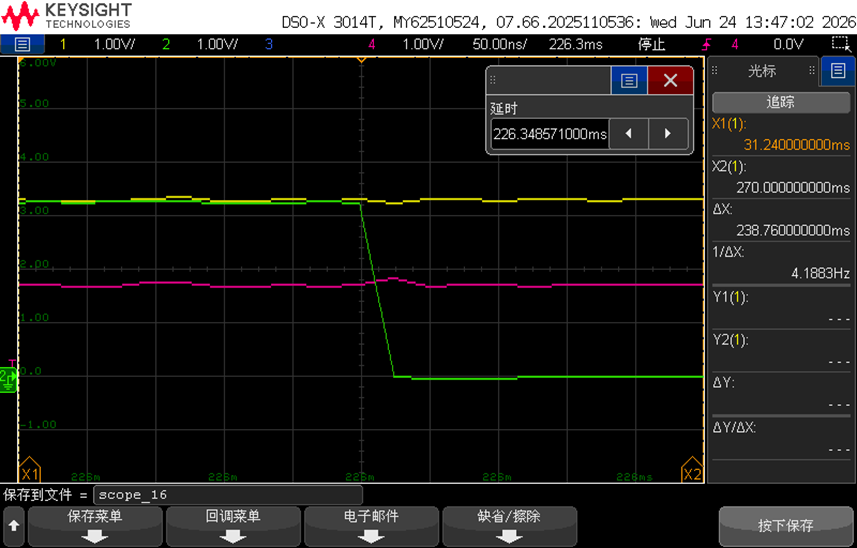Close the 延时 delay dialog

671,81
